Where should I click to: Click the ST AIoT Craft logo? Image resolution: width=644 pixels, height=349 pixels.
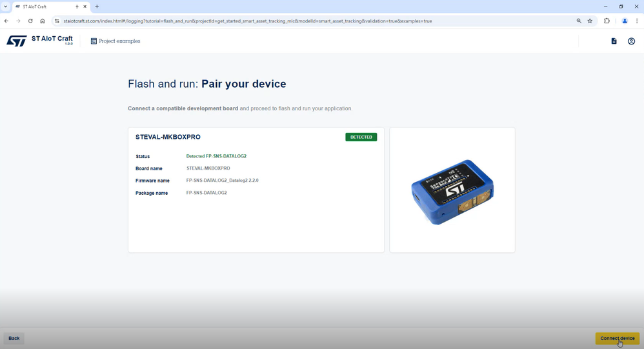pyautogui.click(x=40, y=41)
